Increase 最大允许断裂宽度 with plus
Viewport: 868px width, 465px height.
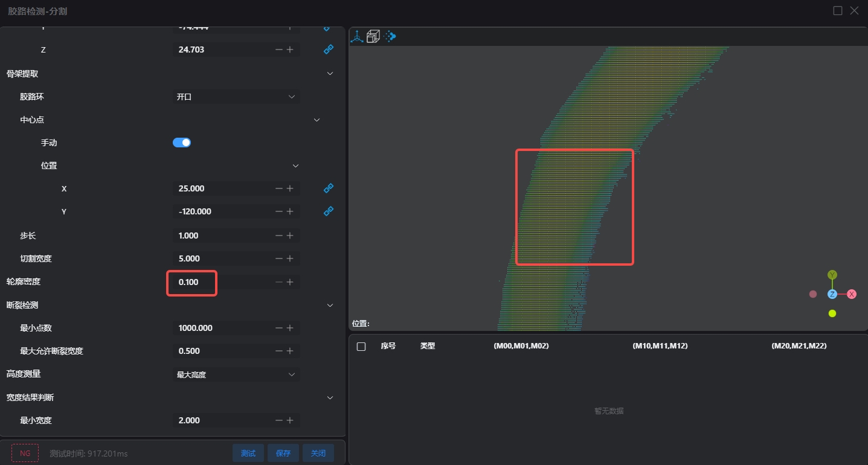pos(290,351)
